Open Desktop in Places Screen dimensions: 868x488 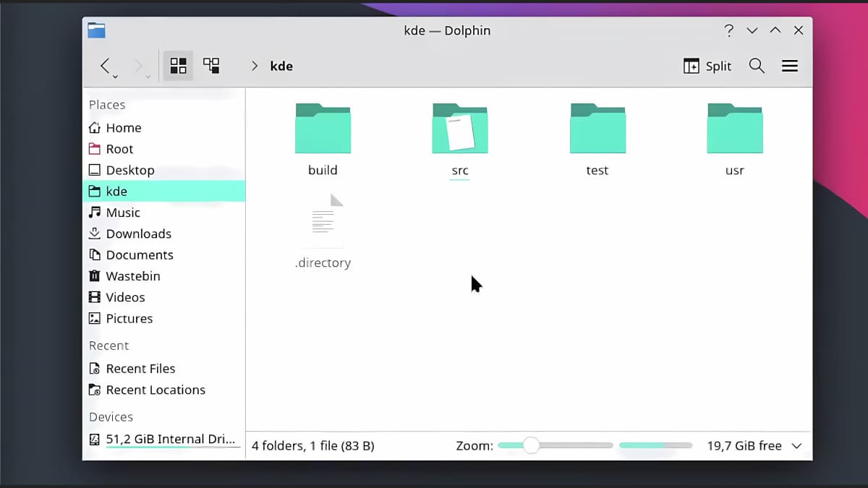tap(164, 170)
